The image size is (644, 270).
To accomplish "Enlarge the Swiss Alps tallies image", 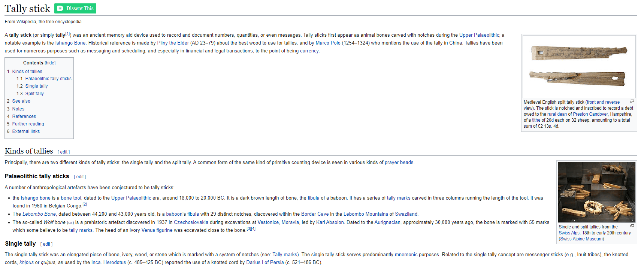I will coord(632,226).
